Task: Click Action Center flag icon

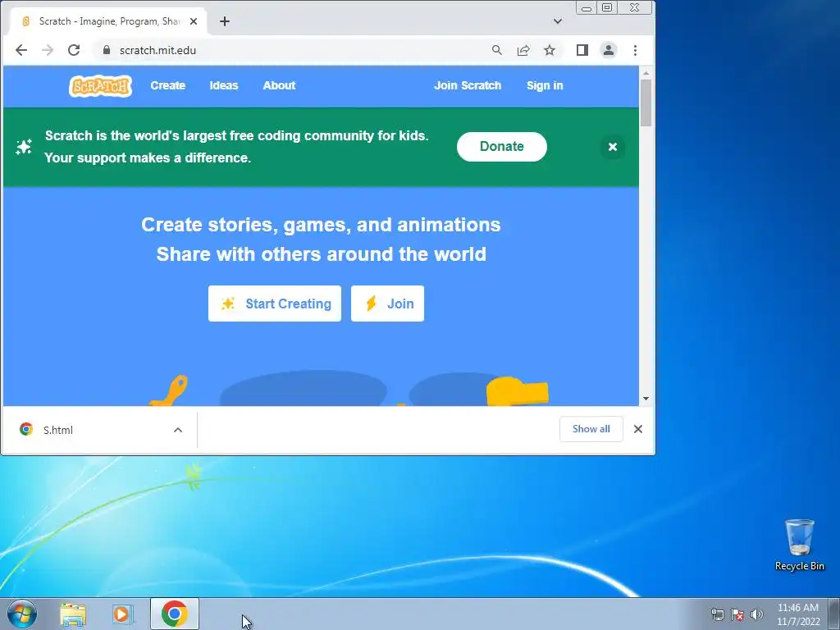Action: coord(737,614)
